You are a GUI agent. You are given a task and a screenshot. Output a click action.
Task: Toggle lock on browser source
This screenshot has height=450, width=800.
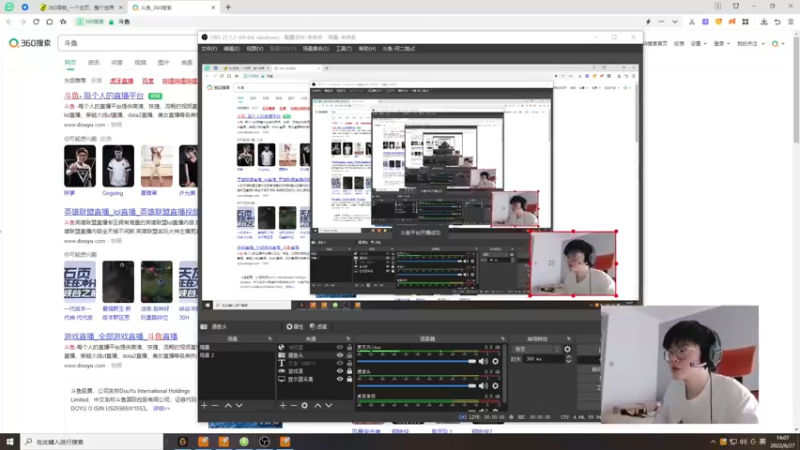pyautogui.click(x=349, y=347)
